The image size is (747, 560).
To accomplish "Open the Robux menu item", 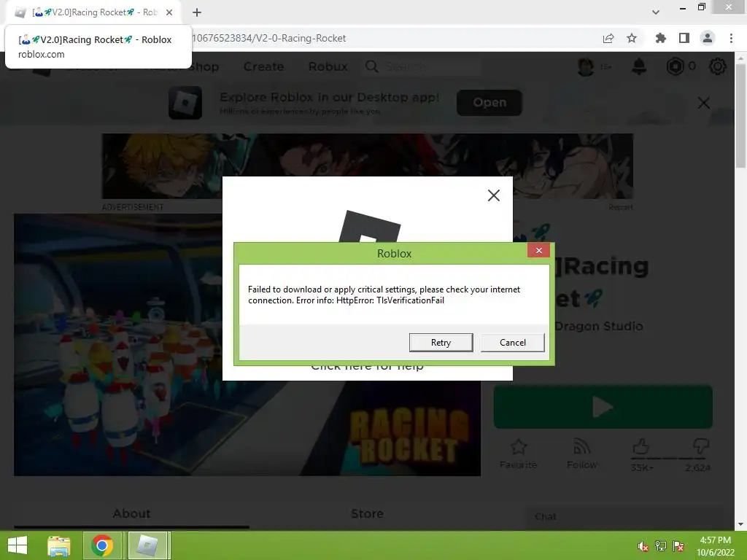I will pyautogui.click(x=328, y=66).
